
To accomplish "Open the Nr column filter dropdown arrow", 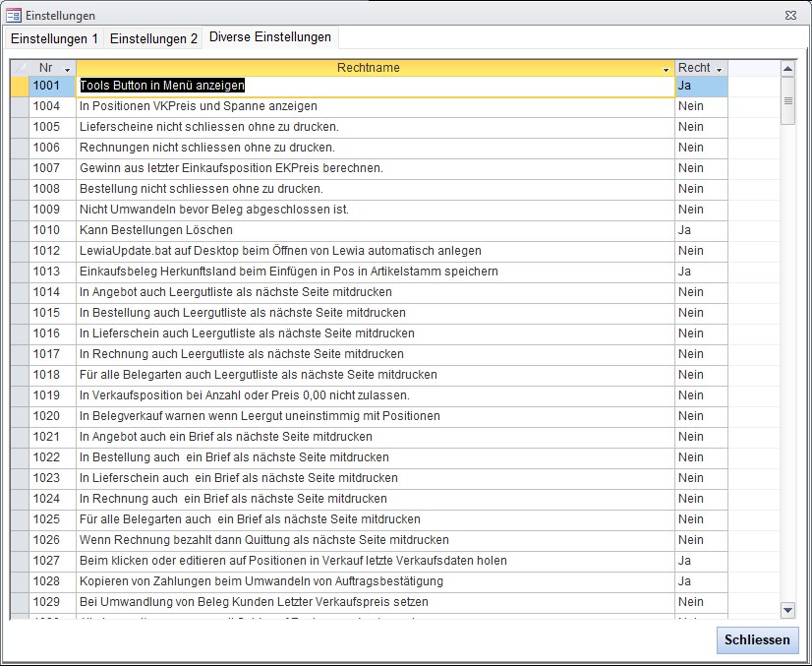I will (67, 69).
